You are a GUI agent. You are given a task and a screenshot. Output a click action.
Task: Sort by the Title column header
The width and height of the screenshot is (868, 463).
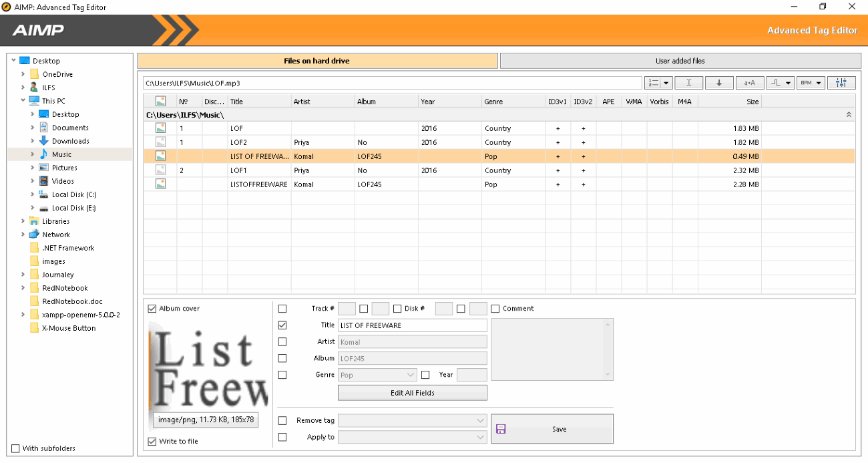(259, 102)
